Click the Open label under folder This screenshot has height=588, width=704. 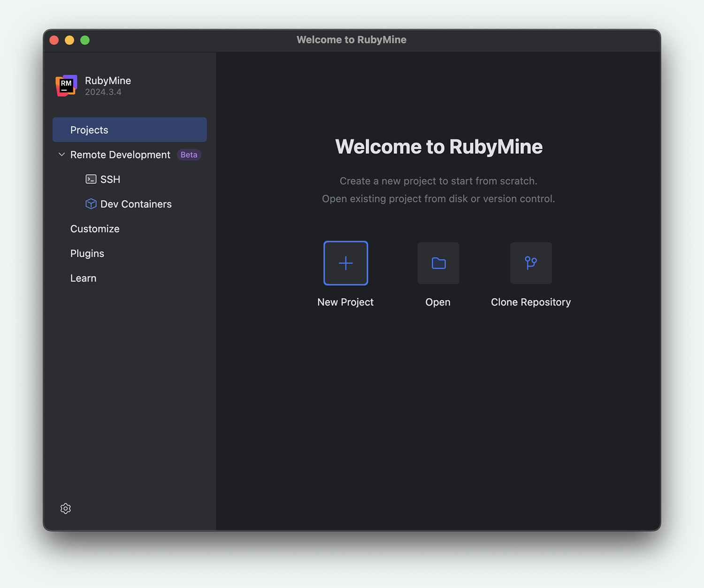438,302
